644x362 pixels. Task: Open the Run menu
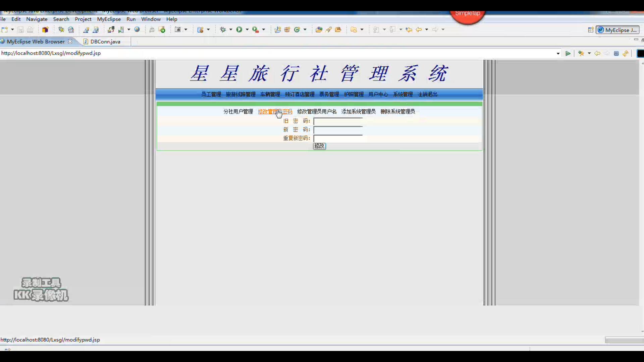point(131,19)
